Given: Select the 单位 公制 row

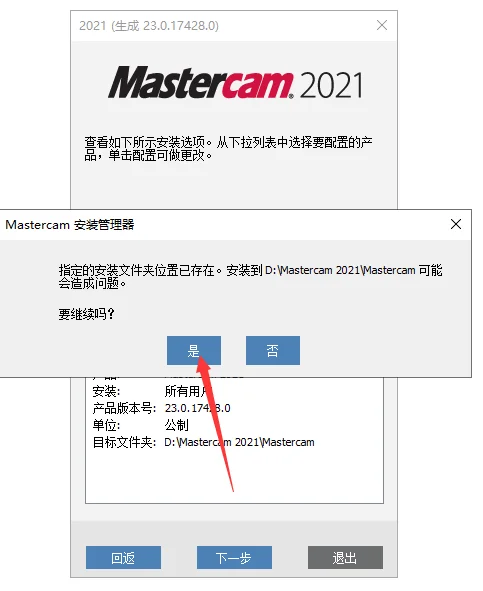Looking at the screenshot, I should [140, 425].
